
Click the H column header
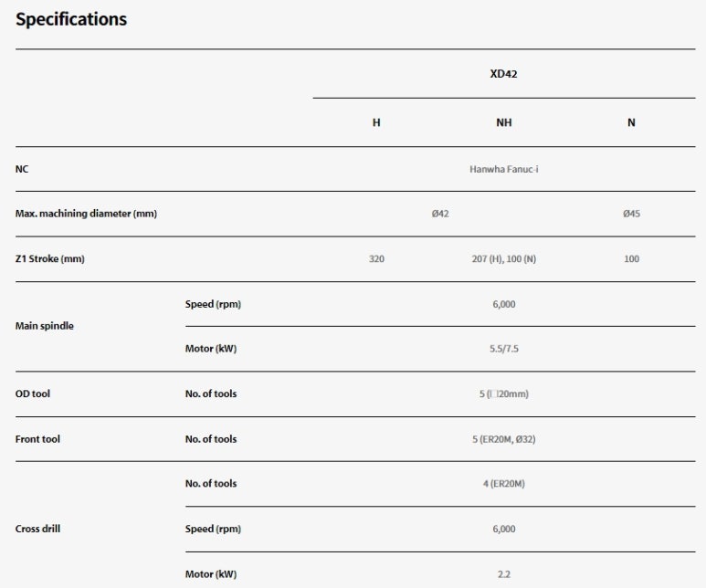[376, 123]
